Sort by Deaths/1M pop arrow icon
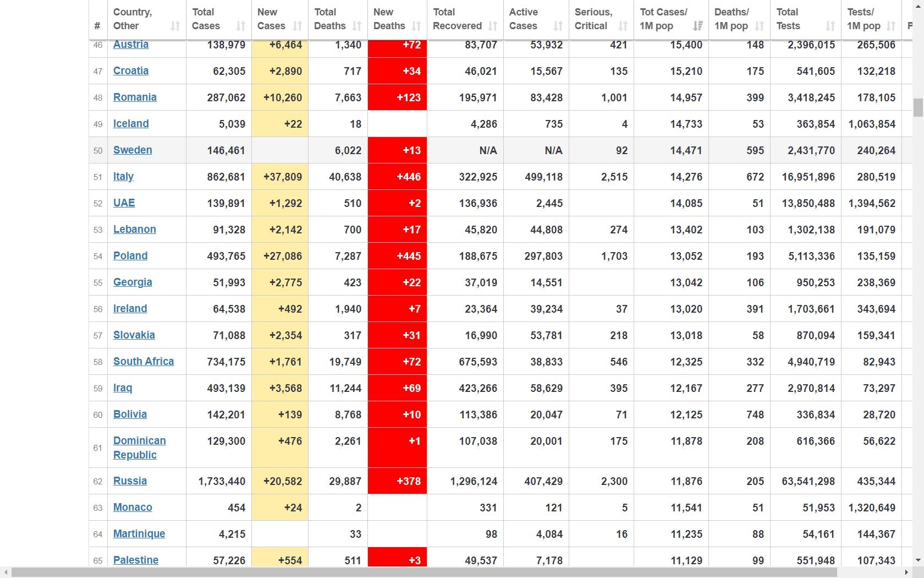The height and width of the screenshot is (578, 924). (x=760, y=26)
